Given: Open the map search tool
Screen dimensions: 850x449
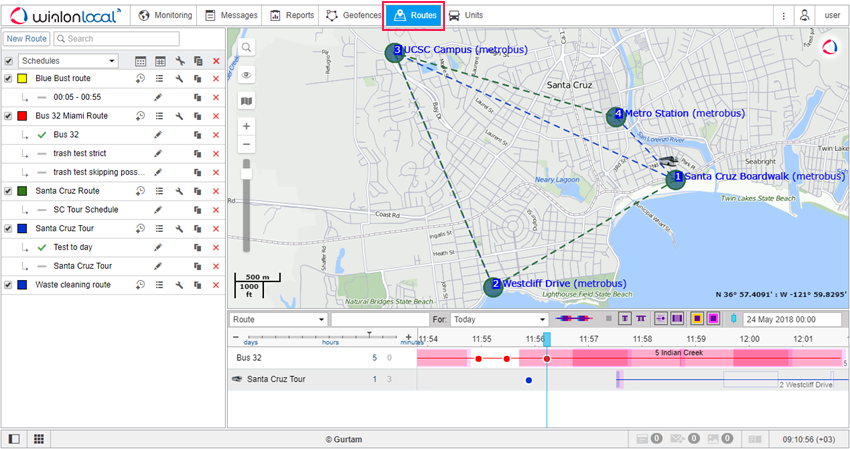Looking at the screenshot, I should 246,48.
